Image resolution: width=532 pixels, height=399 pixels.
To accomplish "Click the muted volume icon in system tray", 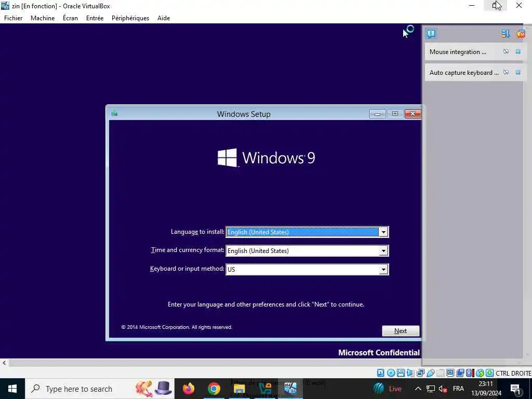I will [443, 389].
